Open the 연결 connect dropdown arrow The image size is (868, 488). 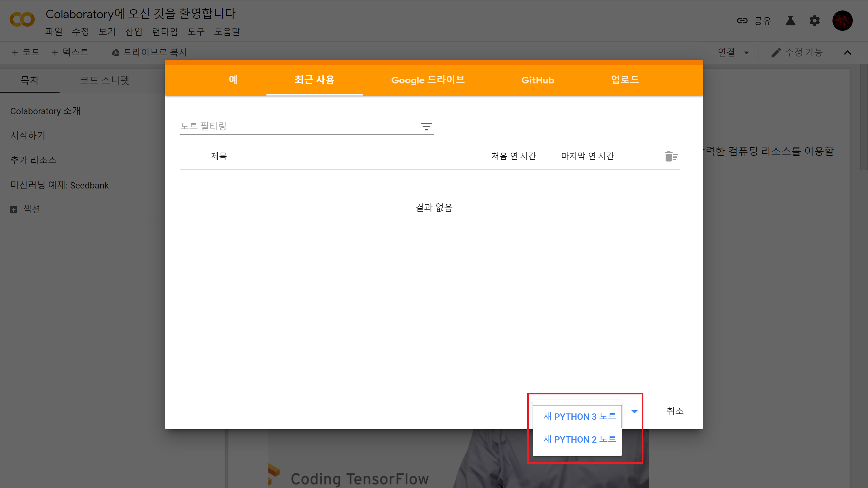(x=746, y=53)
